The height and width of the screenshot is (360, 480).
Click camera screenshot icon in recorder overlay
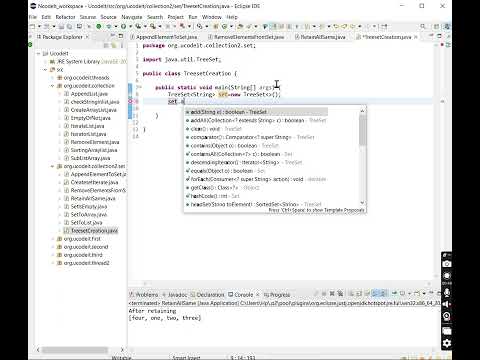[447, 264]
